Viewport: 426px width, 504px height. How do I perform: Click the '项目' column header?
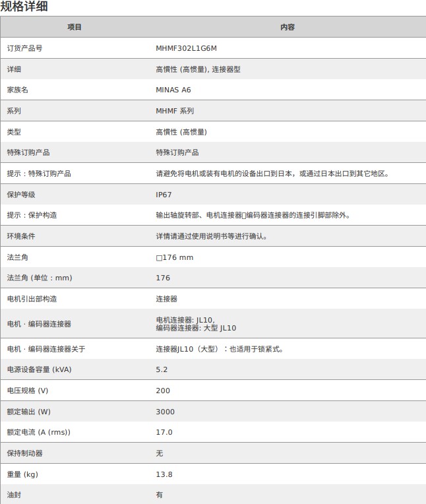click(x=75, y=27)
